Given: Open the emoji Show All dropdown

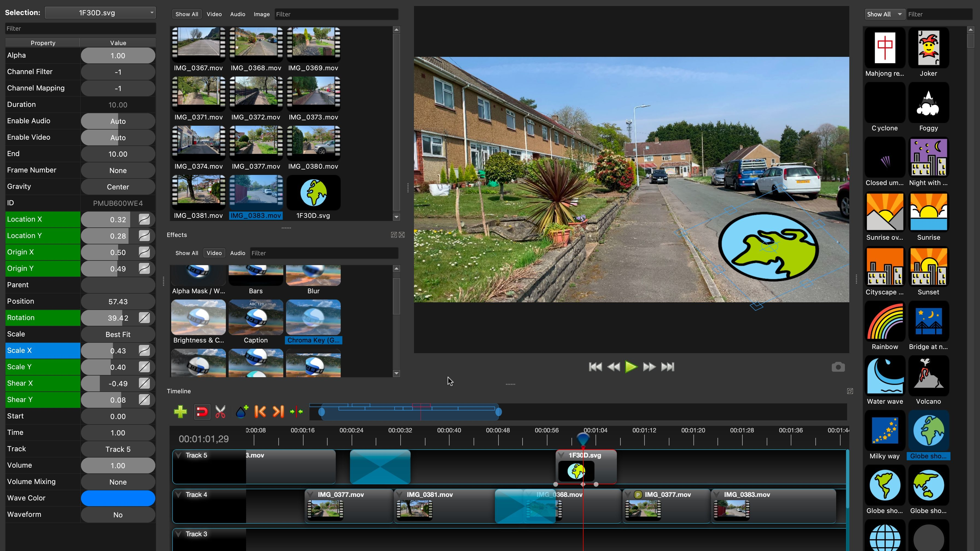Looking at the screenshot, I should (884, 14).
